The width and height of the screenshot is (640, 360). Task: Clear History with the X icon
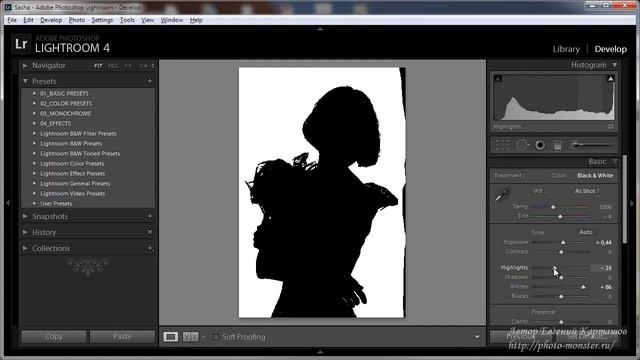[150, 232]
